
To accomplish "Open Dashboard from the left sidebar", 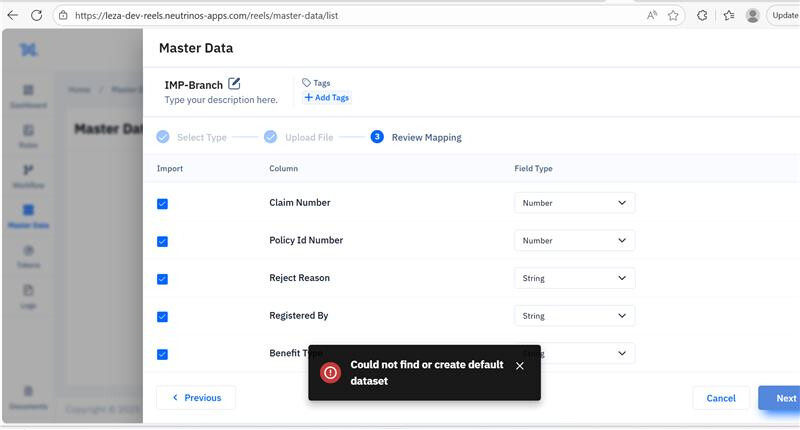I will coord(28,96).
